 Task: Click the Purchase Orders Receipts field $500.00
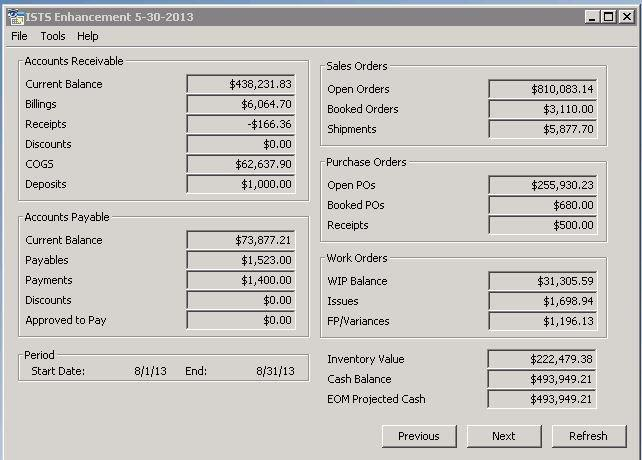click(543, 225)
